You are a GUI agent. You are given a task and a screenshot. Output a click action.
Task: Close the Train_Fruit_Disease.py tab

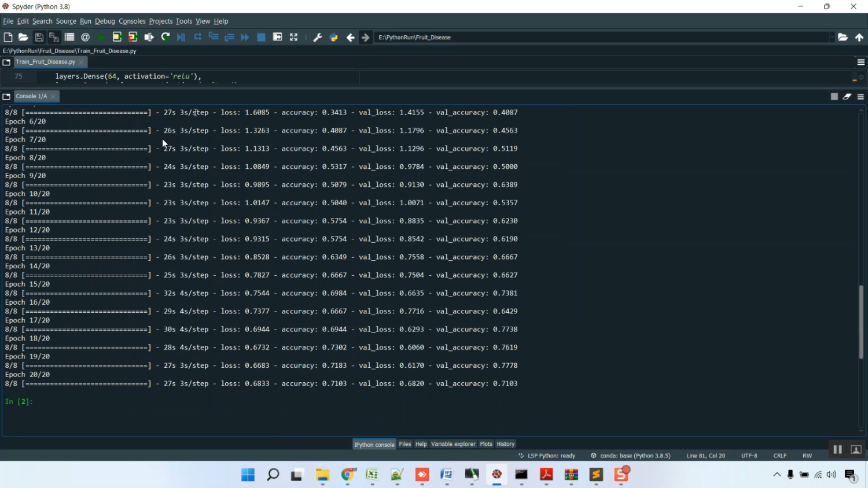pyautogui.click(x=81, y=62)
